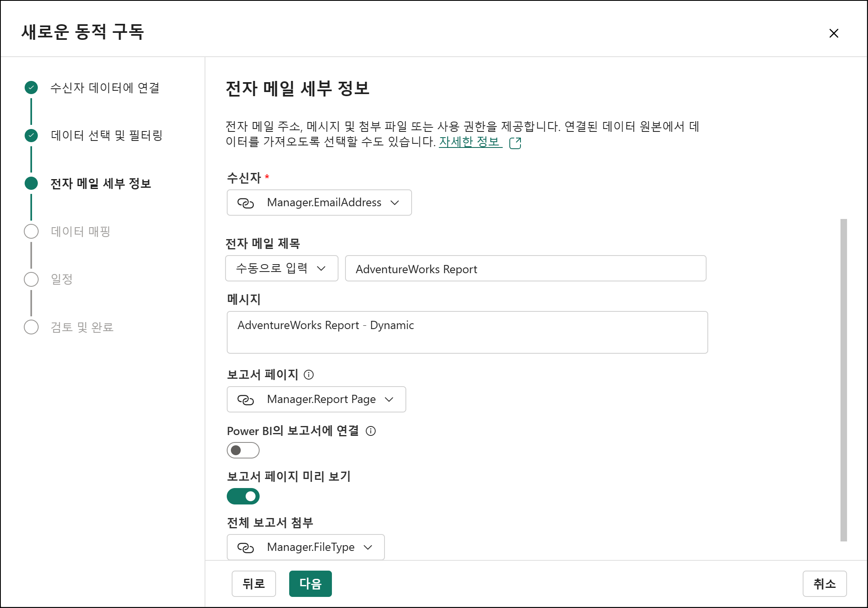Expand the 수동으로 입력 subject dropdown

pyautogui.click(x=282, y=268)
